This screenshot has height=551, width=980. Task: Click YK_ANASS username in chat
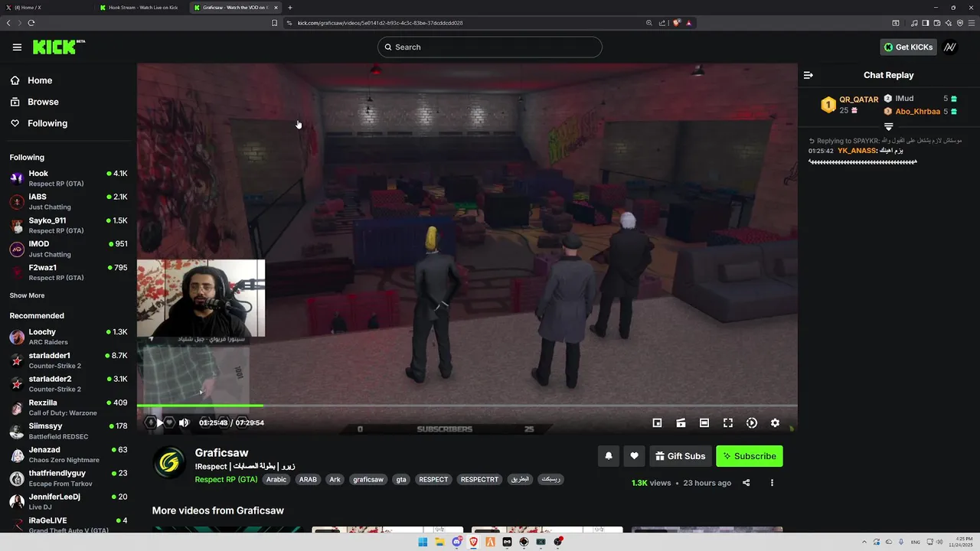coord(856,151)
